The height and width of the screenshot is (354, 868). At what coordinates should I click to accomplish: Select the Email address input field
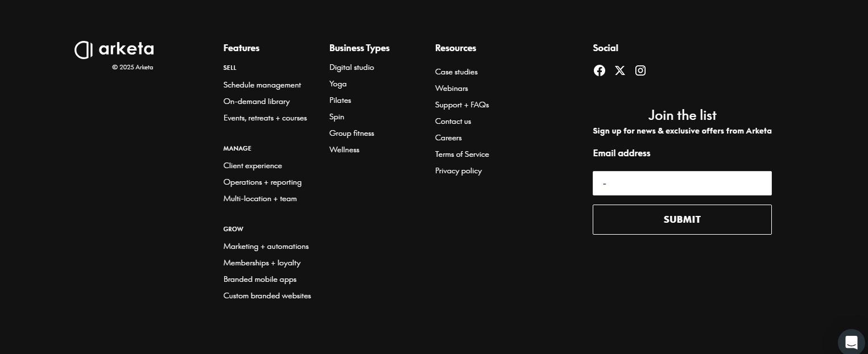point(682,183)
